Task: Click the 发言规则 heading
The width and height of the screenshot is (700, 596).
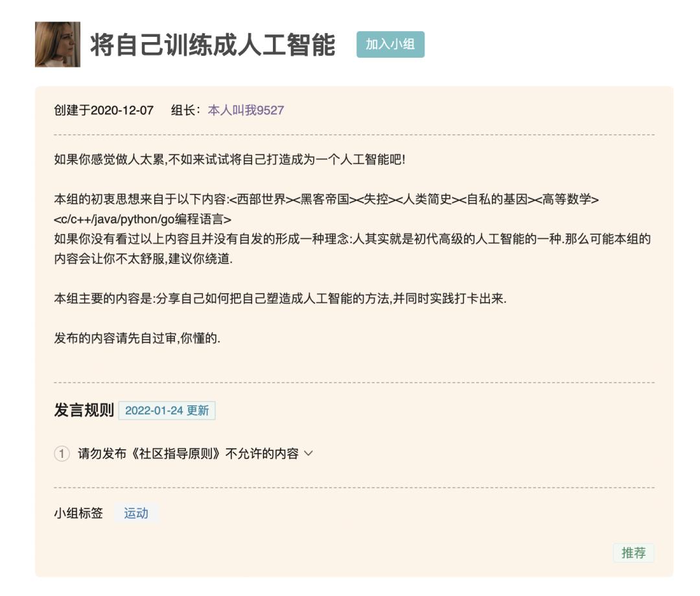Action: [x=84, y=411]
